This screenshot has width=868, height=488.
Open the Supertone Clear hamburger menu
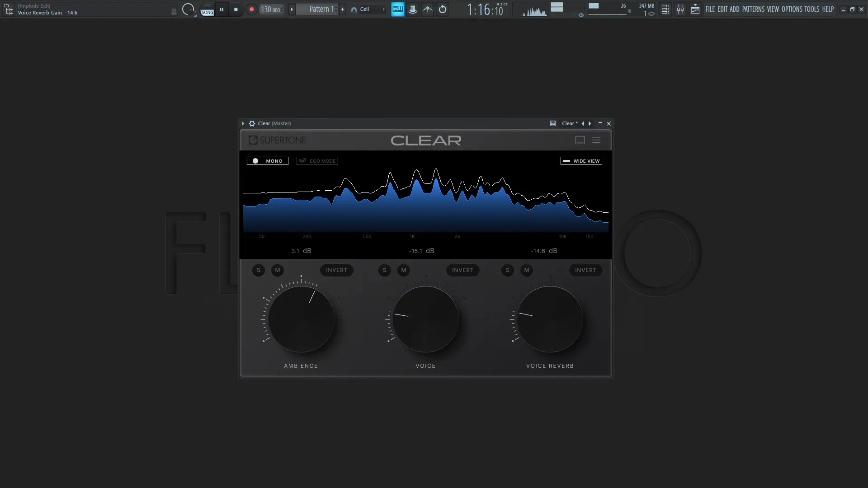pos(596,140)
